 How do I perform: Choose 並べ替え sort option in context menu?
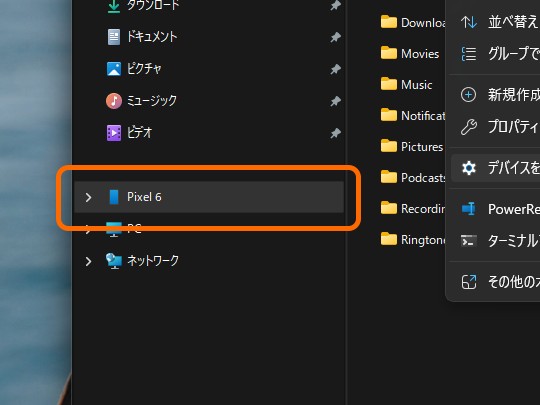[499, 22]
